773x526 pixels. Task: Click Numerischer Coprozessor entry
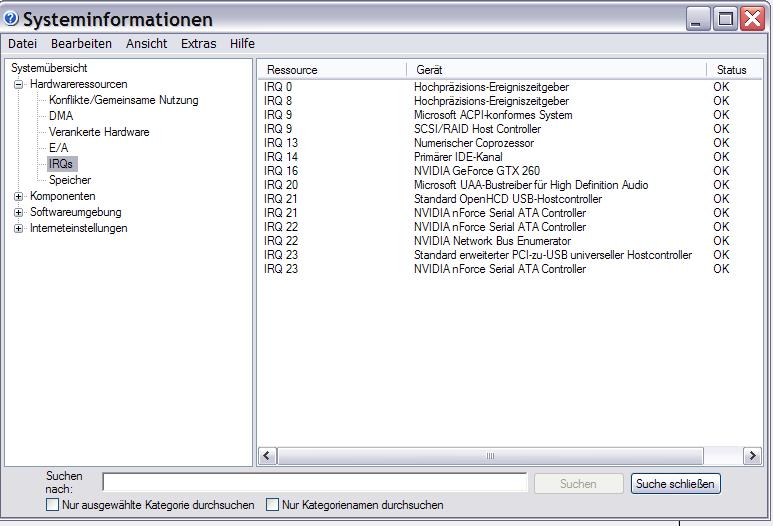[474, 143]
